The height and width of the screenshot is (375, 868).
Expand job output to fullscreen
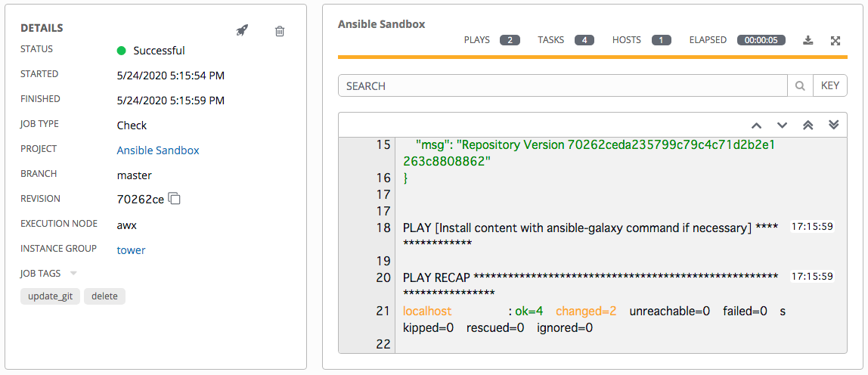coord(835,40)
